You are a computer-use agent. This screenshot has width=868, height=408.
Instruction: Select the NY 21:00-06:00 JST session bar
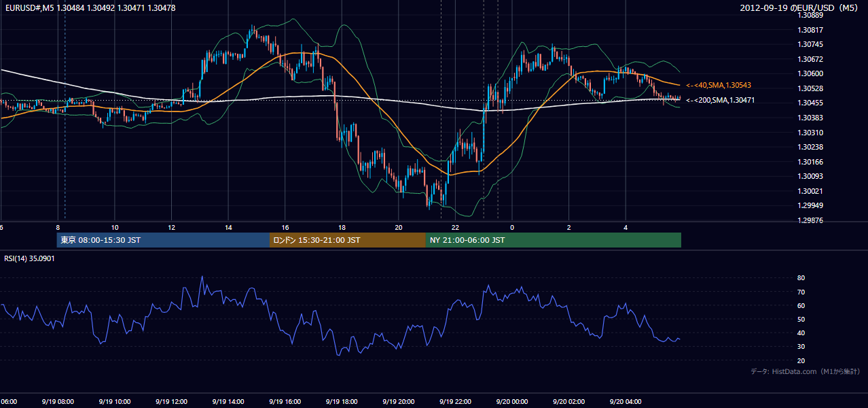coord(554,240)
